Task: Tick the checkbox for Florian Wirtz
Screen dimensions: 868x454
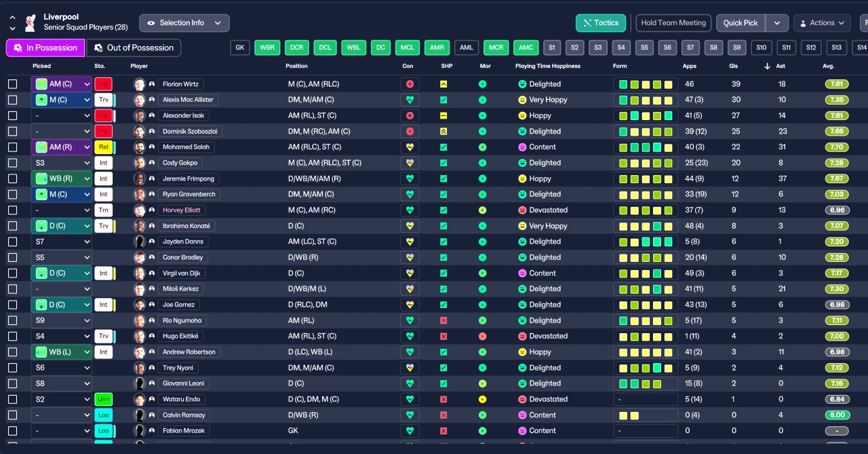Action: pyautogui.click(x=12, y=84)
